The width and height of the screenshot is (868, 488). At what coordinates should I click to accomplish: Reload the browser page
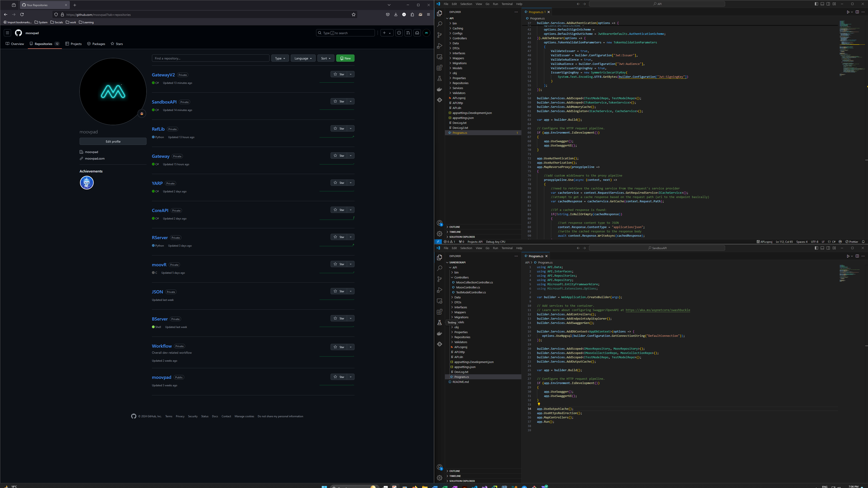pyautogui.click(x=22, y=14)
